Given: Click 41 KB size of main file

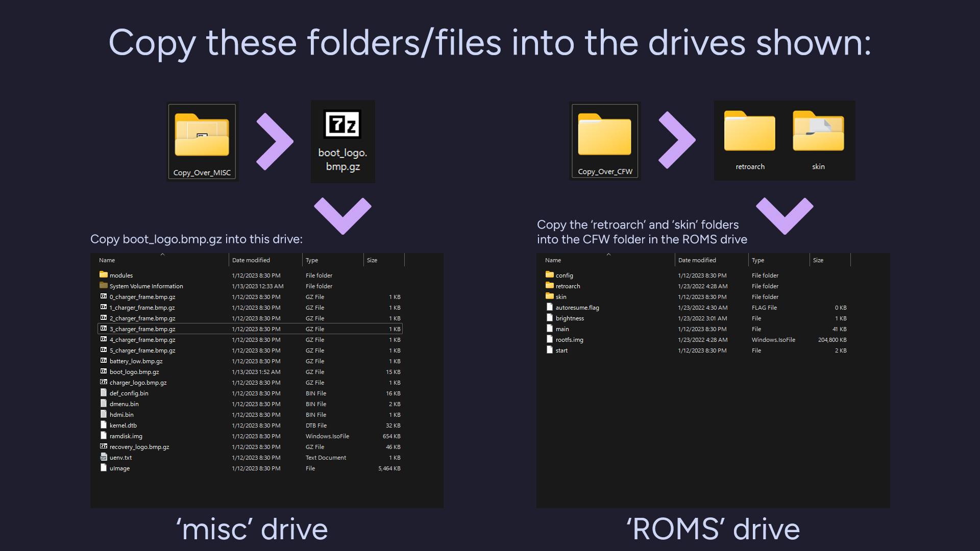Looking at the screenshot, I should click(840, 329).
